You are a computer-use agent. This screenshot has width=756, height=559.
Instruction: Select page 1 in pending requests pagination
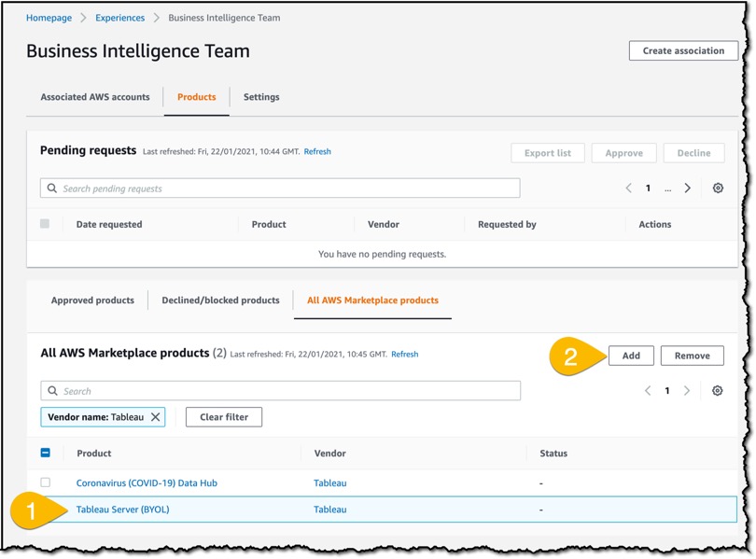click(x=648, y=188)
